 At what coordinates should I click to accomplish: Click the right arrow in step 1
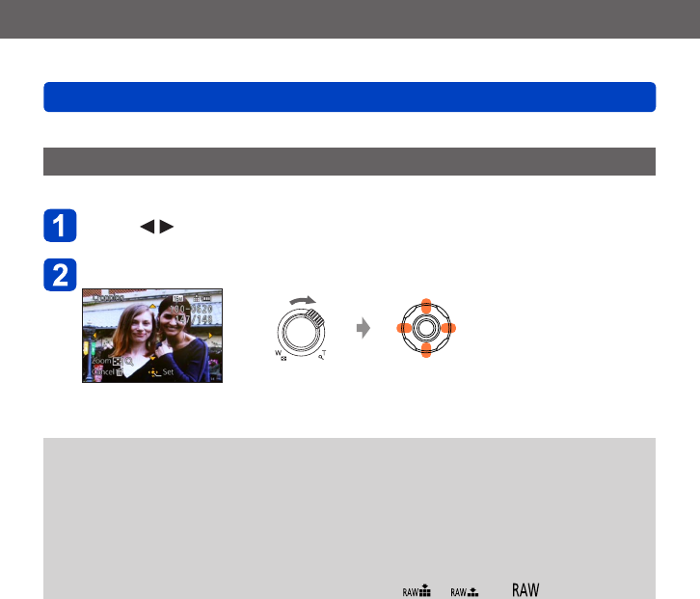point(166,227)
